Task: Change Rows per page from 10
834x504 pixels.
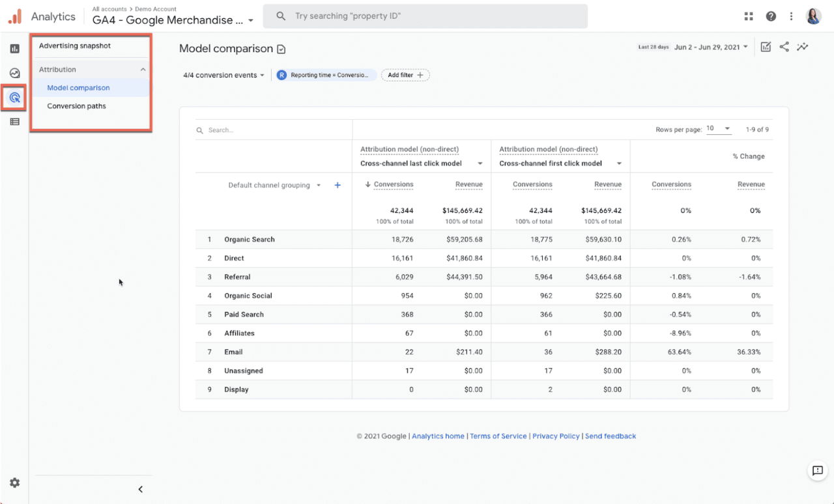Action: 719,128
